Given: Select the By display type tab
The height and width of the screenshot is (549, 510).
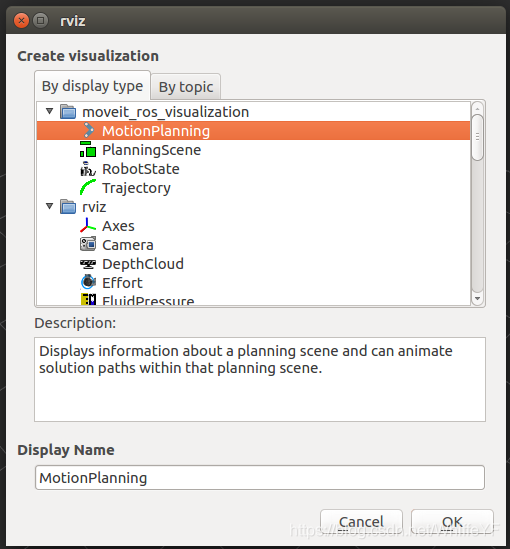Looking at the screenshot, I should [x=92, y=86].
